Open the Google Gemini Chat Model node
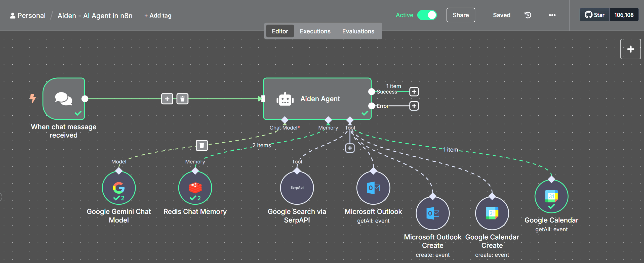644x263 pixels. click(119, 188)
